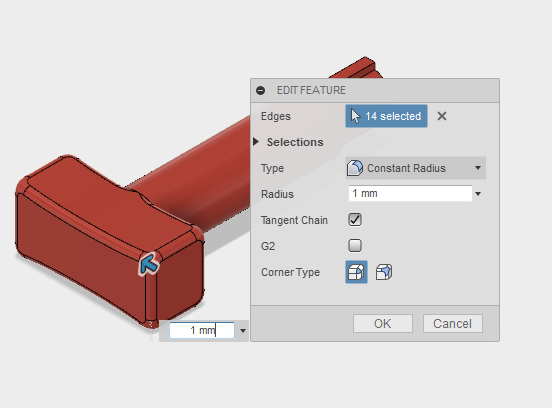Click the Radius label
This screenshot has height=408, width=552.
pos(277,194)
